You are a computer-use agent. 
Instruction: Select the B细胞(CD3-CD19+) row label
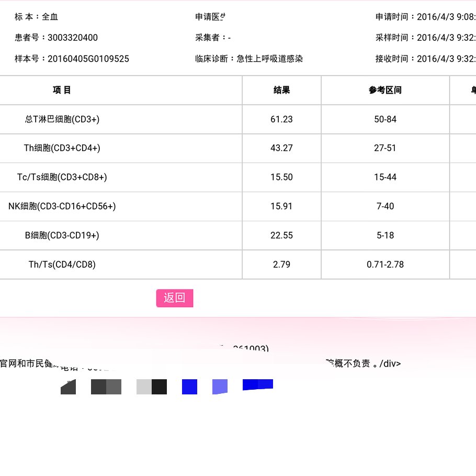[x=62, y=235]
